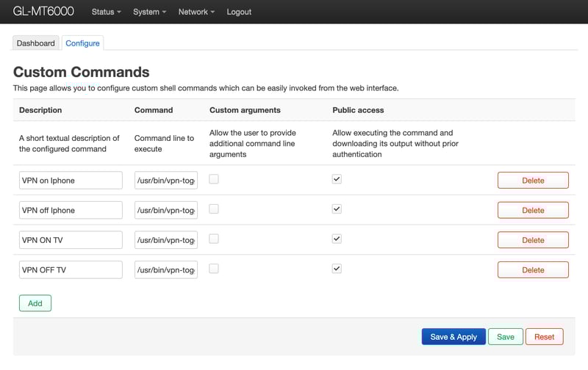Select the Configure tab
588x370 pixels.
[82, 43]
